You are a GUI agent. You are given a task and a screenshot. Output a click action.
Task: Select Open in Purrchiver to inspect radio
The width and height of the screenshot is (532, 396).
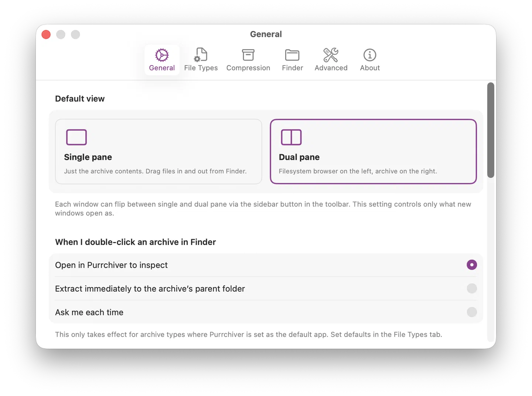click(x=472, y=265)
